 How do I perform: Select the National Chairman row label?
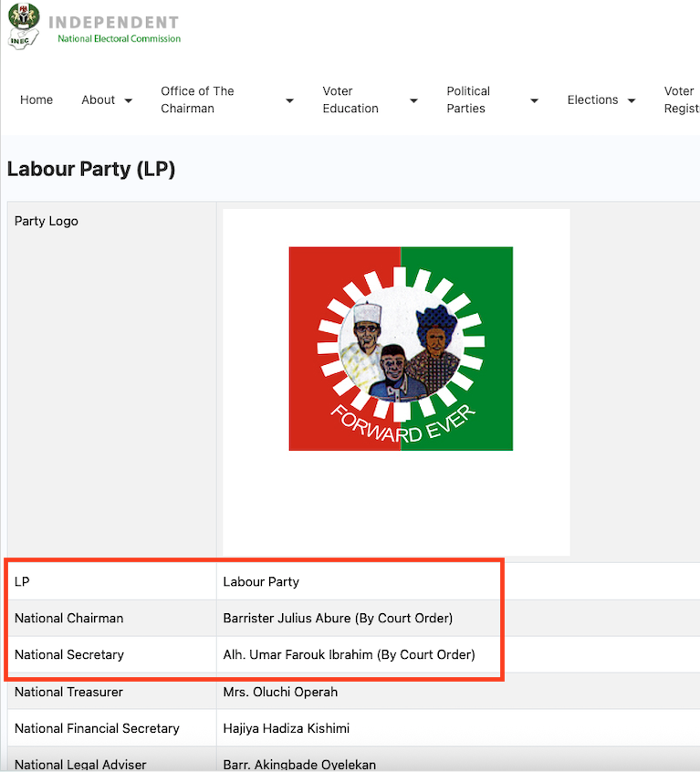click(69, 619)
